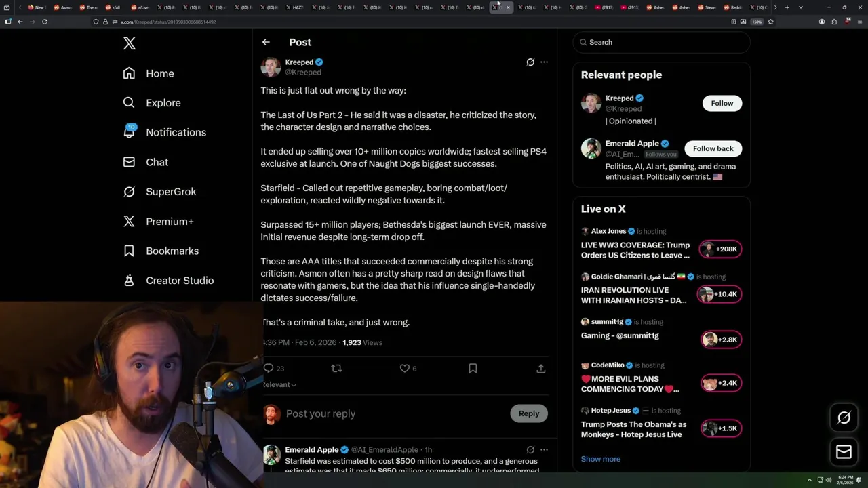Go back using the Post arrow

click(x=266, y=42)
